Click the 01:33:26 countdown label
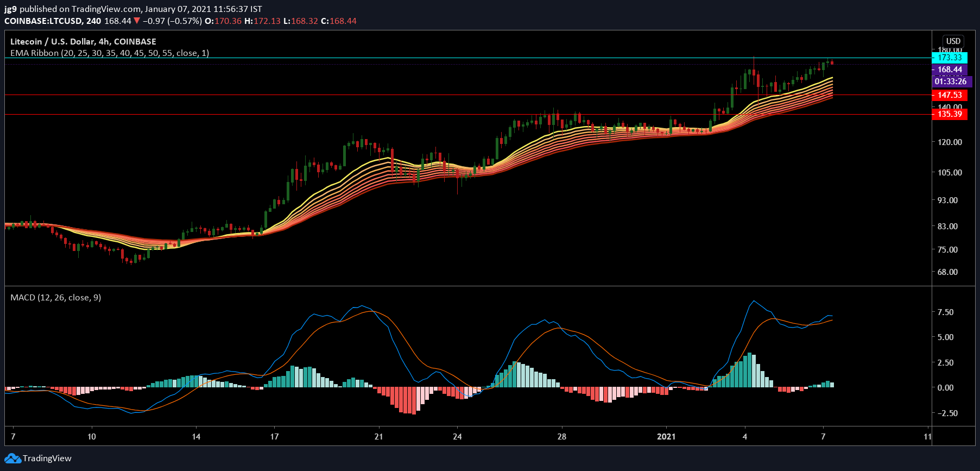This screenshot has width=980, height=471. [951, 81]
